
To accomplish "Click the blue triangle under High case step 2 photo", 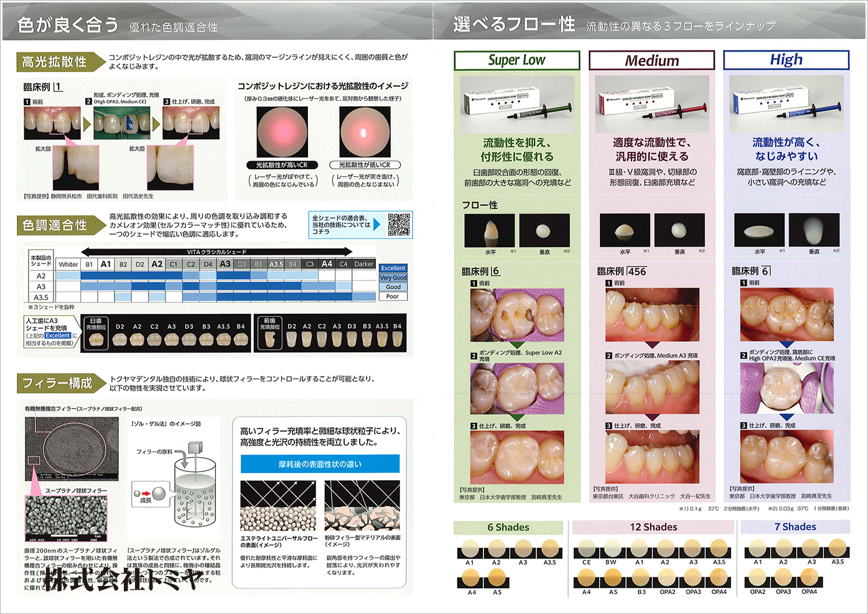I will [786, 417].
